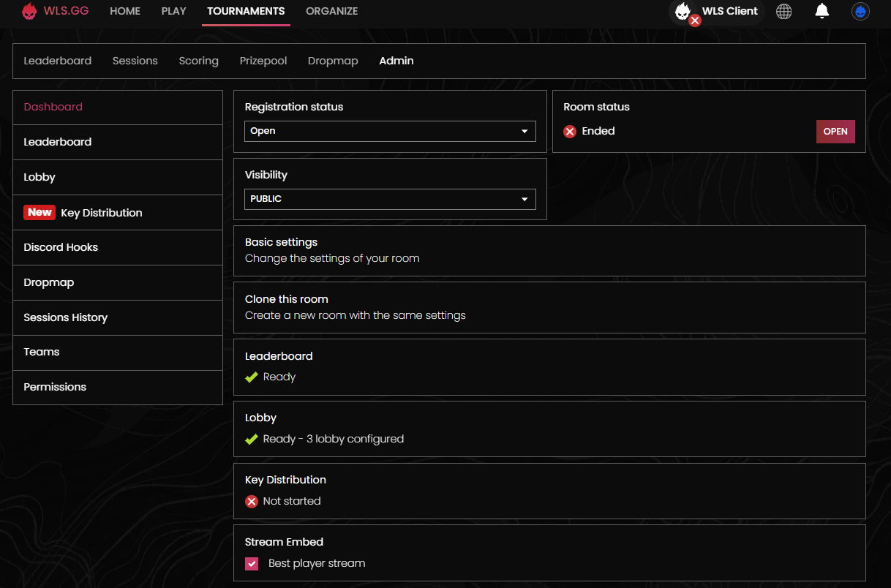Uncheck Best player stream under Stream Embed
The height and width of the screenshot is (588, 891).
(x=252, y=563)
